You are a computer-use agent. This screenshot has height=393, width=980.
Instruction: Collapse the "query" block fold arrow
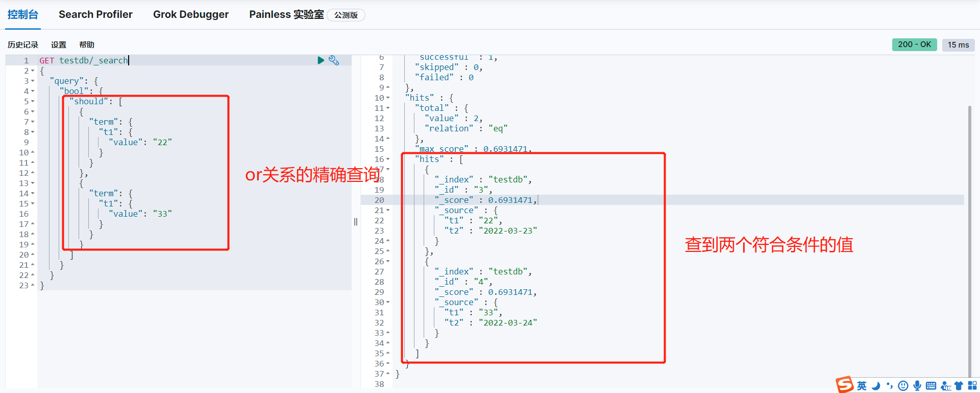pos(33,81)
